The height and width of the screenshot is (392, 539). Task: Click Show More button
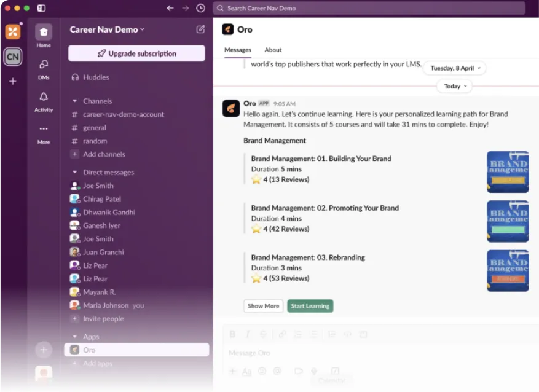(x=263, y=306)
